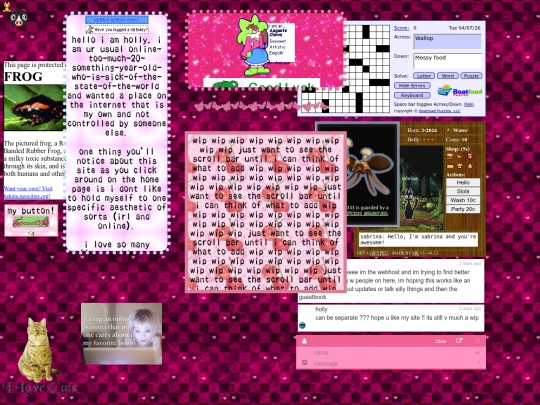
Task: Click holly's chat message text
Action: pyautogui.click(x=397, y=318)
